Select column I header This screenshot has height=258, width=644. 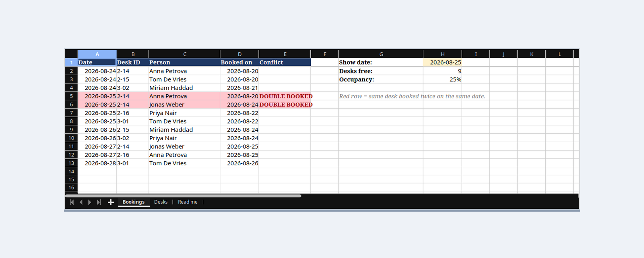pos(476,54)
